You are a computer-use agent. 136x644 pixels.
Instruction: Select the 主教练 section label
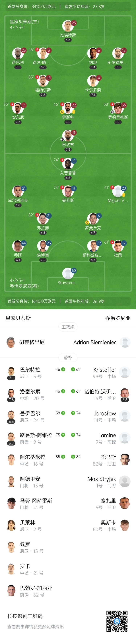coord(68,327)
